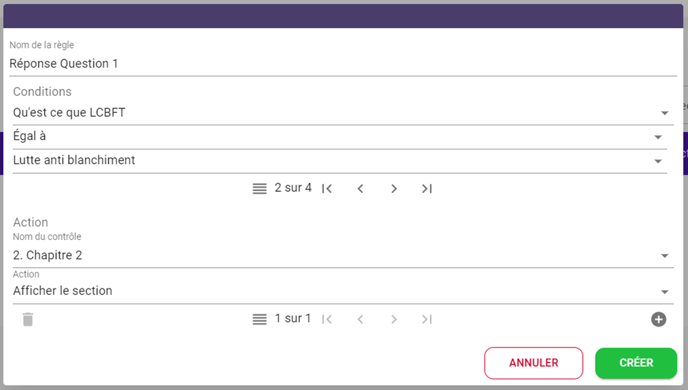The image size is (688, 390).
Task: Go to previous condition
Action: tap(360, 189)
